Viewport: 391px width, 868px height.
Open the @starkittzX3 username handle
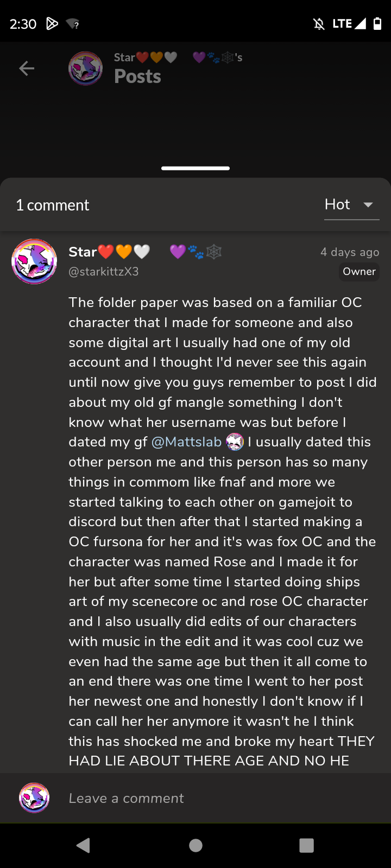[104, 272]
